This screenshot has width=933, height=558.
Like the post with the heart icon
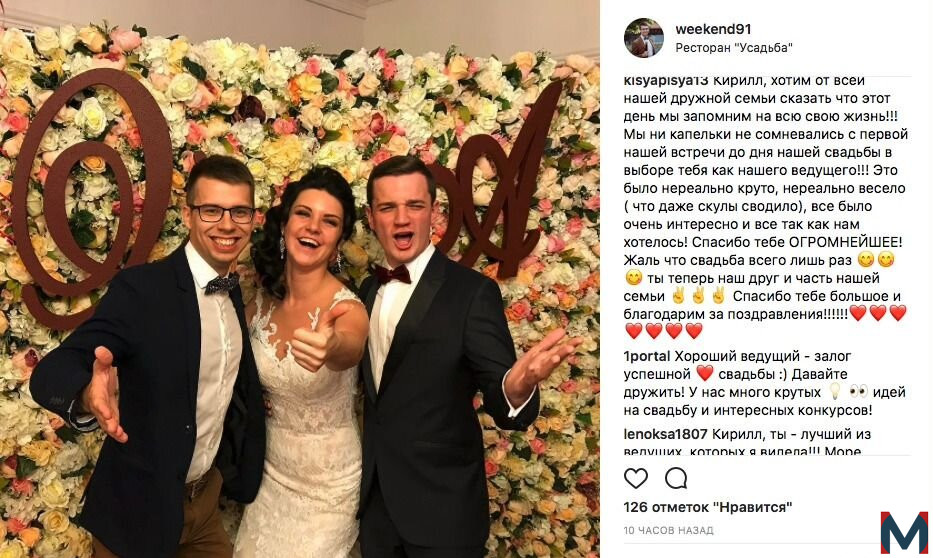tap(635, 478)
